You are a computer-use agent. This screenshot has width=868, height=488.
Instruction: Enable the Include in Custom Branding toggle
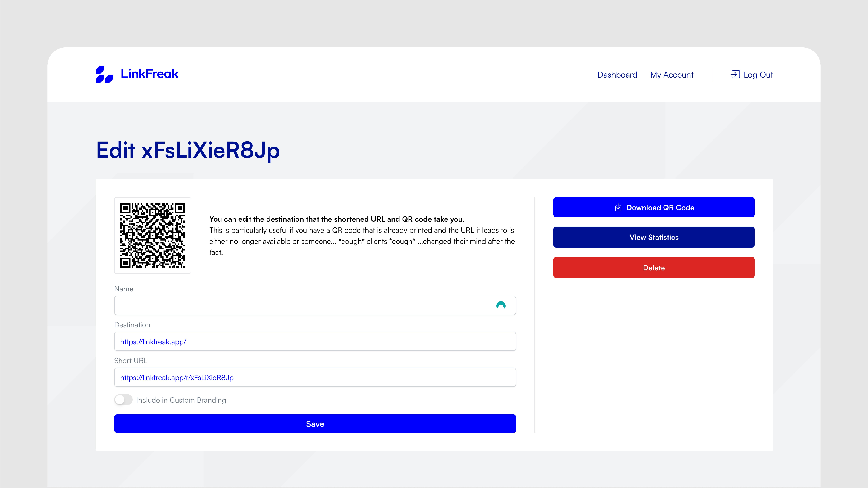click(x=123, y=400)
